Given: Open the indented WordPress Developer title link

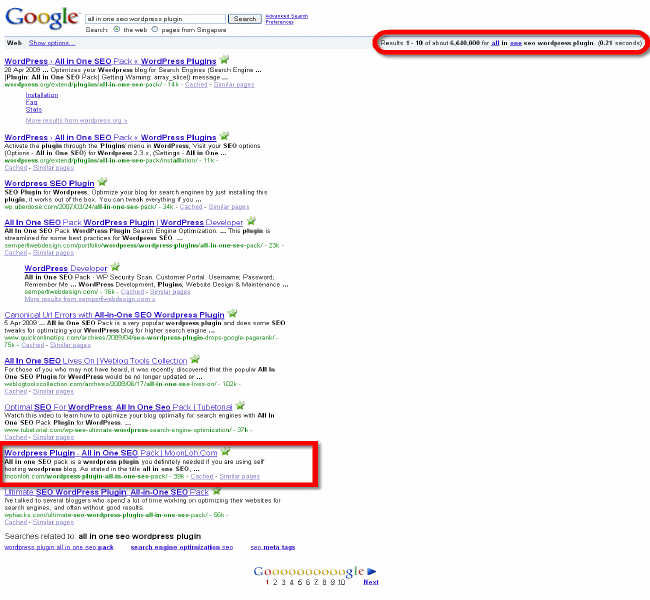Looking at the screenshot, I should click(x=66, y=268).
